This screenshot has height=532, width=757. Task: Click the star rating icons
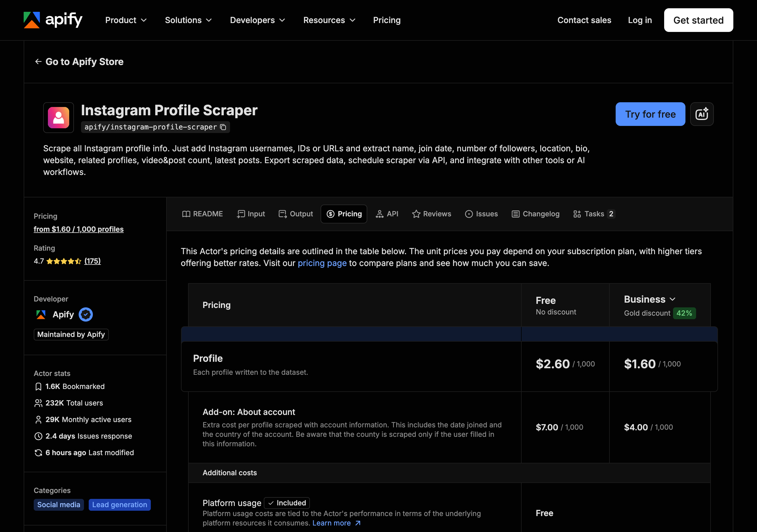click(x=64, y=261)
